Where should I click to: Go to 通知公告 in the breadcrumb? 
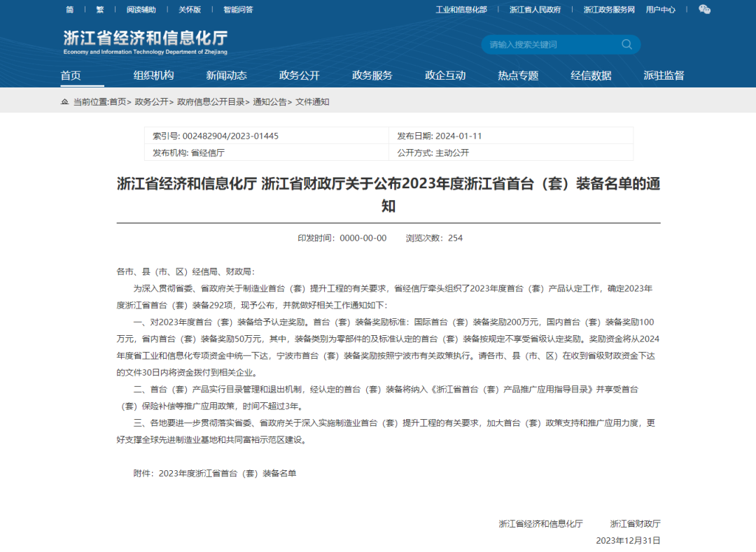tap(269, 101)
